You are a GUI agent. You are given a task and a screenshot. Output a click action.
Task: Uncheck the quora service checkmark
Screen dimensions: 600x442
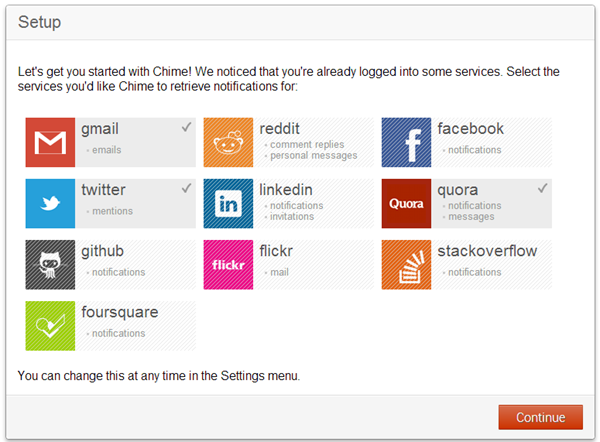coord(542,188)
